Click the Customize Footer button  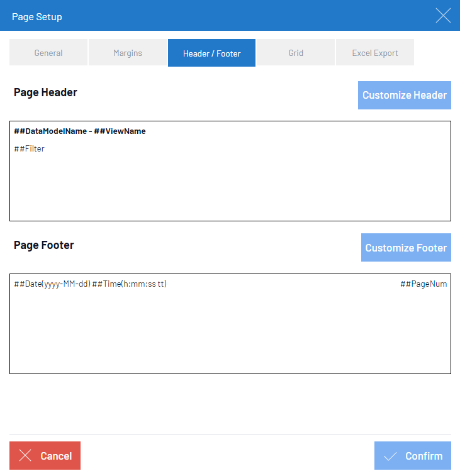point(406,248)
